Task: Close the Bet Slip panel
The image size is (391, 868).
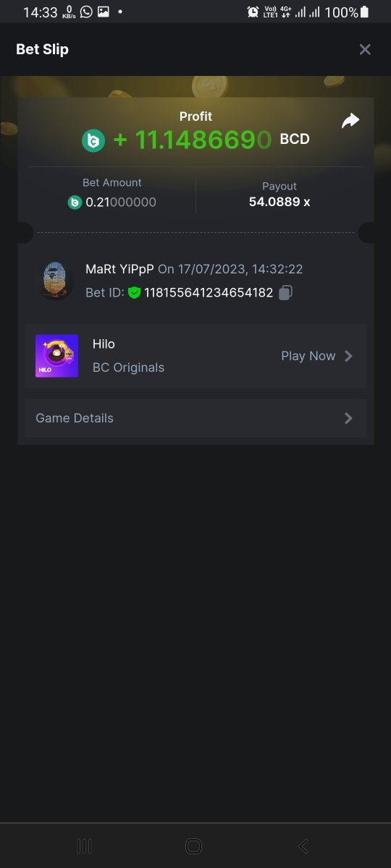Action: coord(365,49)
